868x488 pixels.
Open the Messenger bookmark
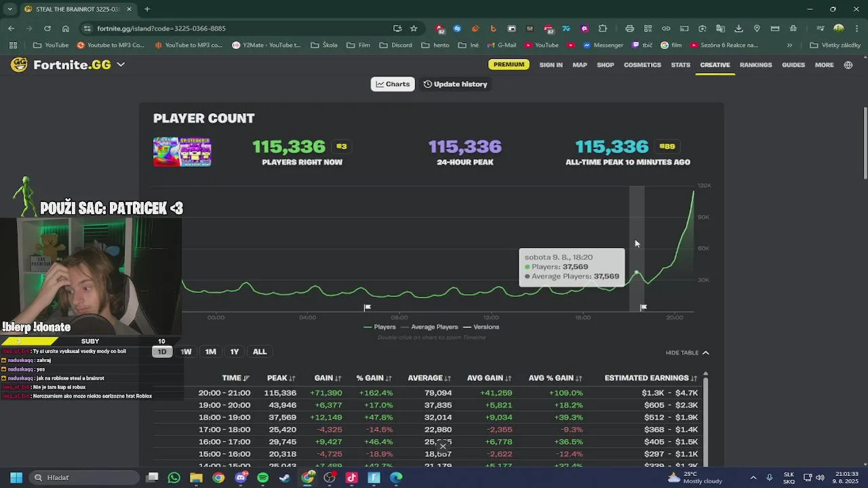[602, 45]
